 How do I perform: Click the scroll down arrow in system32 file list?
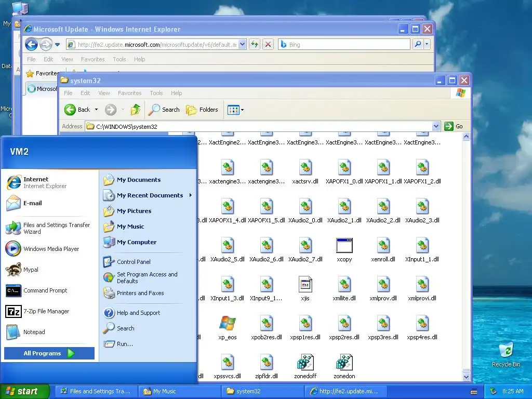tap(466, 377)
